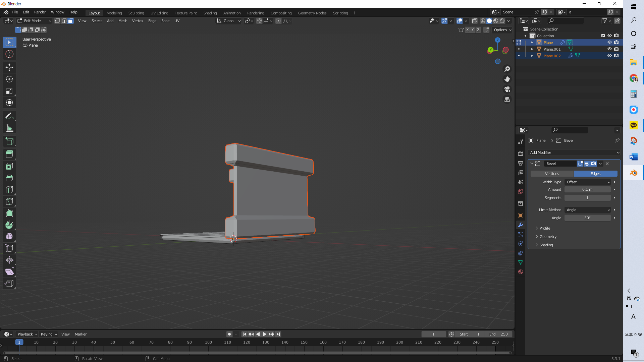
Task: Activate the Extrude Region tool
Action: [9, 155]
